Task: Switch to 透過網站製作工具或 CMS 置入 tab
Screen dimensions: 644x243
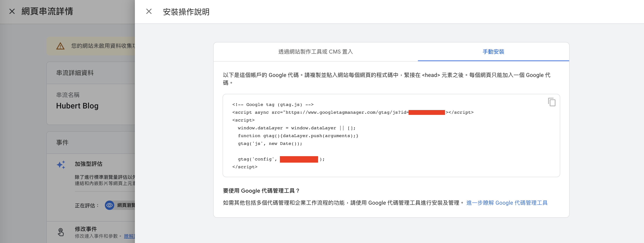Action: coord(316,52)
